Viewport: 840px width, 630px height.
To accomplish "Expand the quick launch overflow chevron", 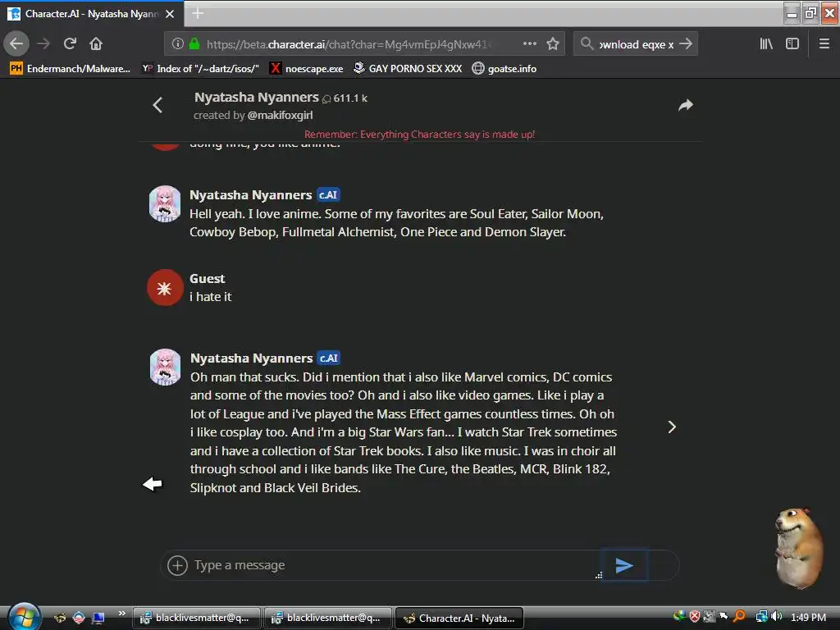I will pyautogui.click(x=121, y=613).
